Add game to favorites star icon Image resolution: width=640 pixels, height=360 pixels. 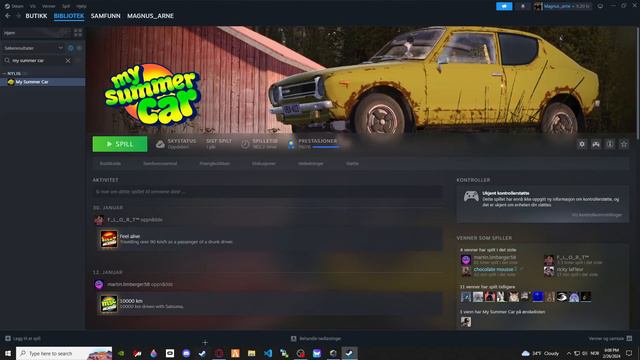coord(624,144)
